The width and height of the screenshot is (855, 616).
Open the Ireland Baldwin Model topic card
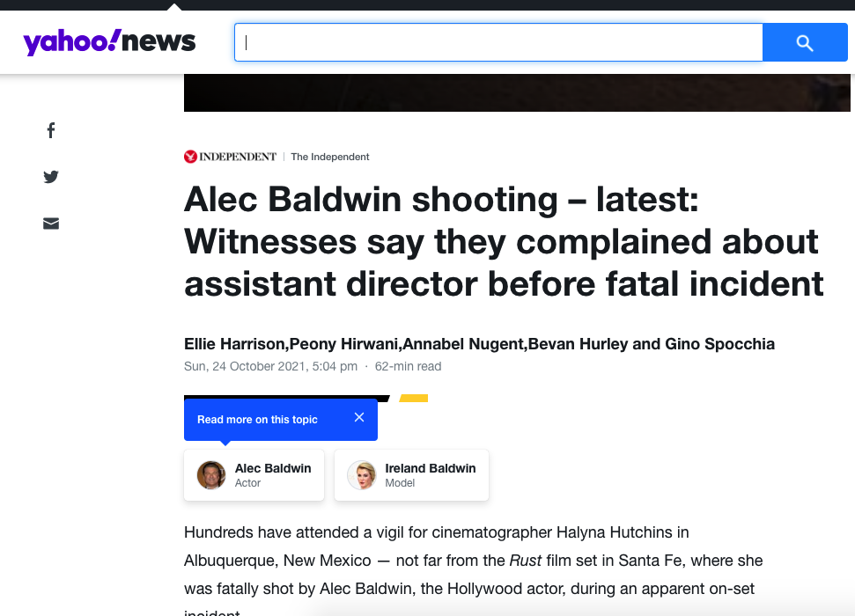(412, 475)
